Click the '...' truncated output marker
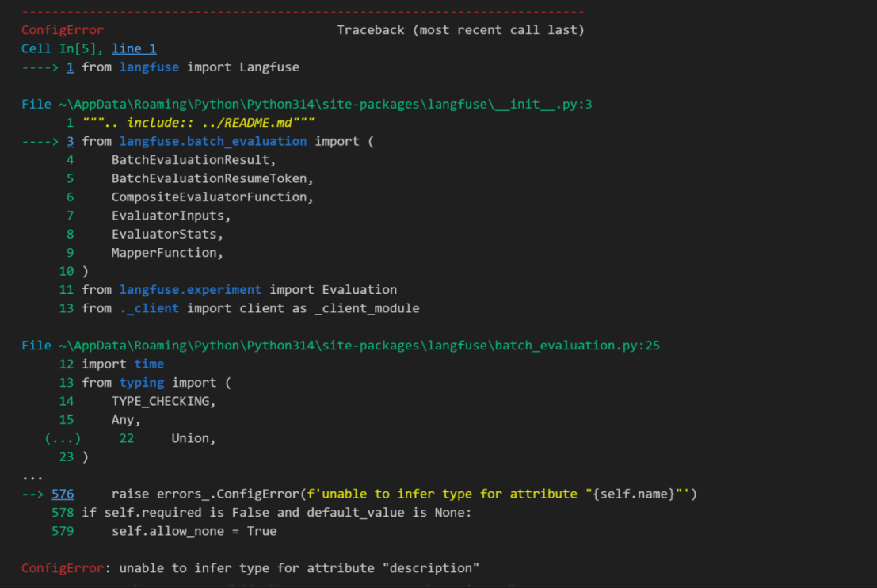The width and height of the screenshot is (877, 588). click(32, 478)
